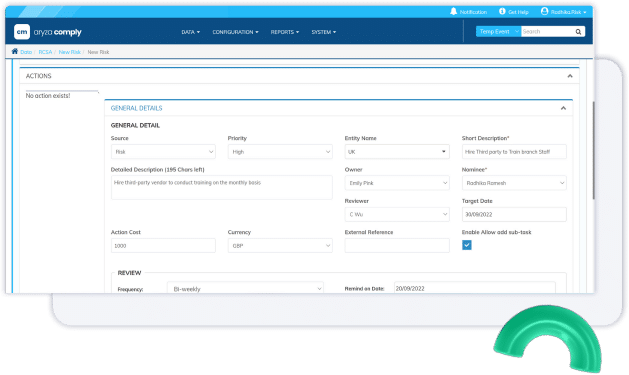The width and height of the screenshot is (629, 375).
Task: Open the review Frequency dropdown
Action: (245, 288)
